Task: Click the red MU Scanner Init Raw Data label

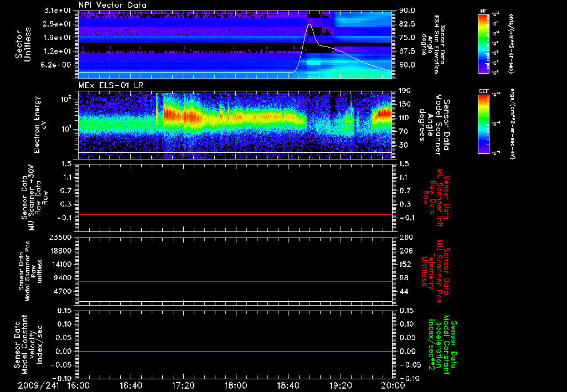Action: 436,198
